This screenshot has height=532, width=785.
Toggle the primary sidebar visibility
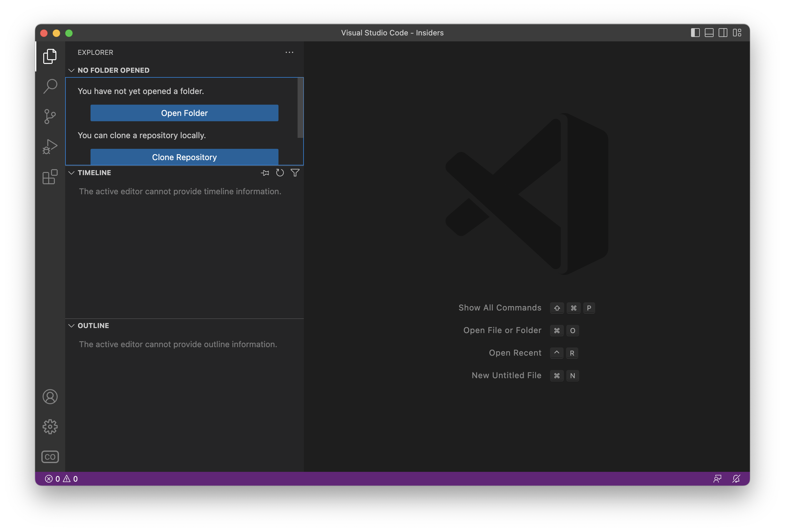coord(695,33)
